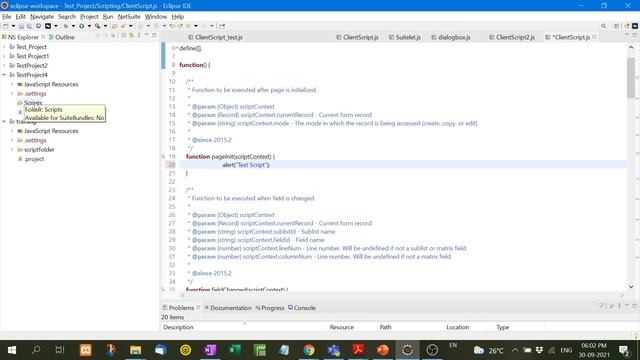640x360 pixels.
Task: Click the Problems view filter icon
Action: (x=601, y=306)
